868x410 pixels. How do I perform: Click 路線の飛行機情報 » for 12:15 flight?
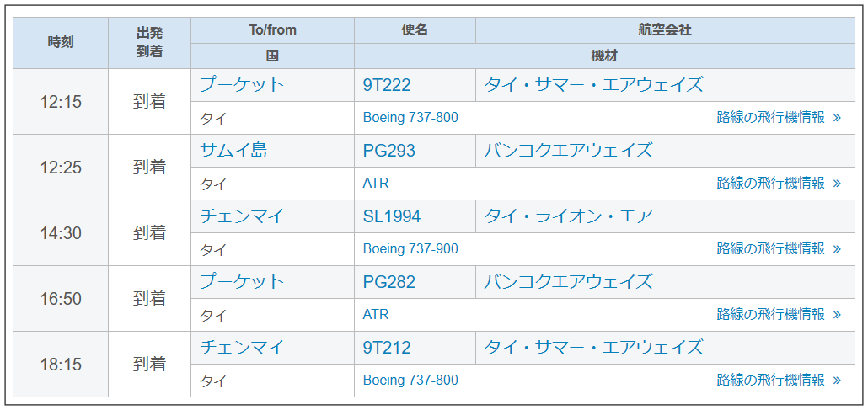(779, 117)
